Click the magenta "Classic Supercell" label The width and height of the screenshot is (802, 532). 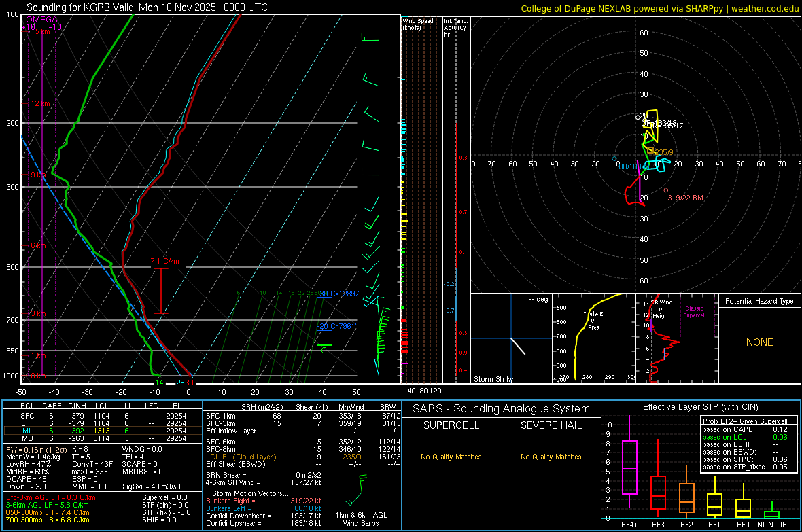(695, 312)
